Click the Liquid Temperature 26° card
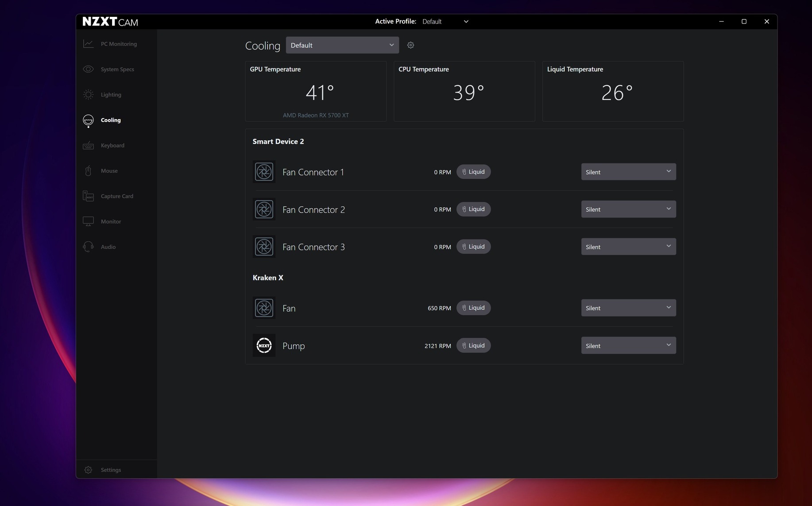 pos(613,91)
